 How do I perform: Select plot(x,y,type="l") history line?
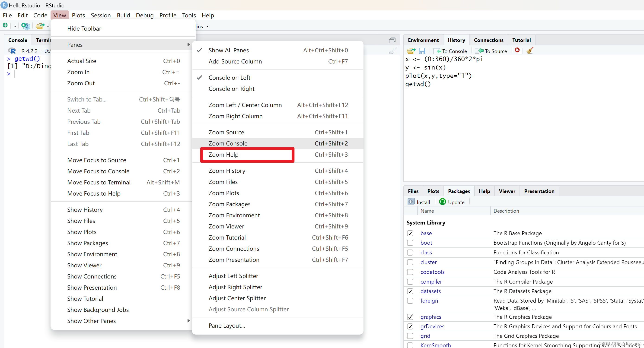point(439,76)
